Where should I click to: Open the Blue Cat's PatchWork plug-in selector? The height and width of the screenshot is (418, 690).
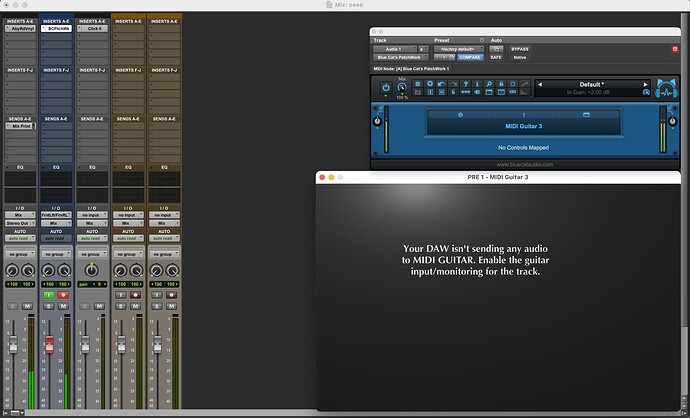tap(400, 57)
